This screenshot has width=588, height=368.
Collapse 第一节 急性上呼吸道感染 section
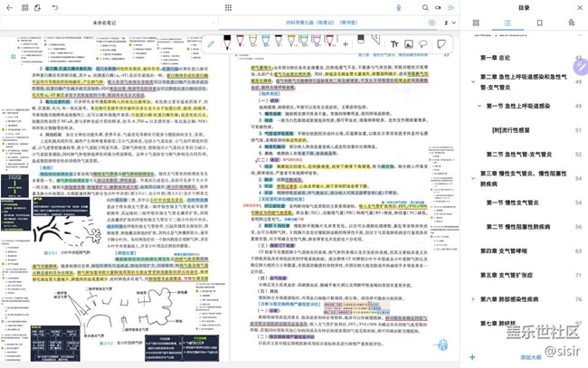pos(479,106)
